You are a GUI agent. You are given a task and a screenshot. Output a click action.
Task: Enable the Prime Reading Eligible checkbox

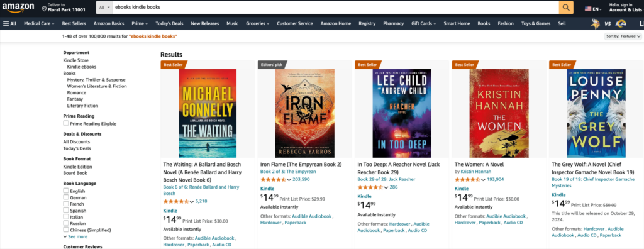point(65,123)
